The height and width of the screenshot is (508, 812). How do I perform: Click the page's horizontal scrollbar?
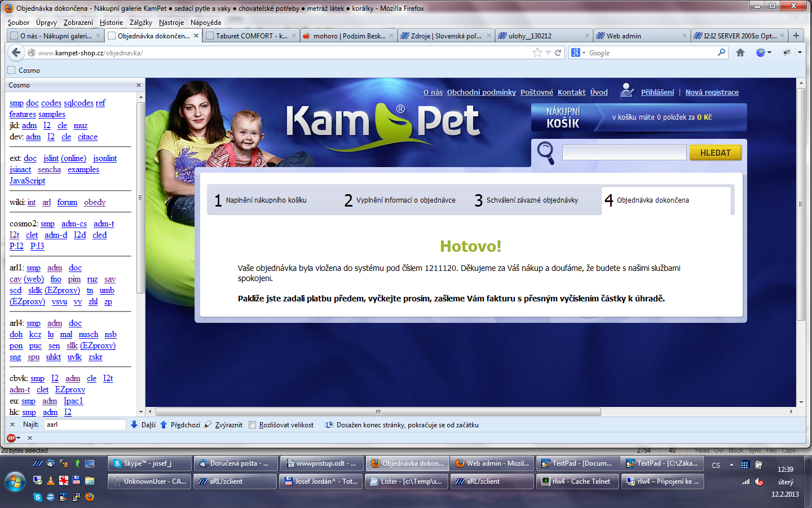378,411
